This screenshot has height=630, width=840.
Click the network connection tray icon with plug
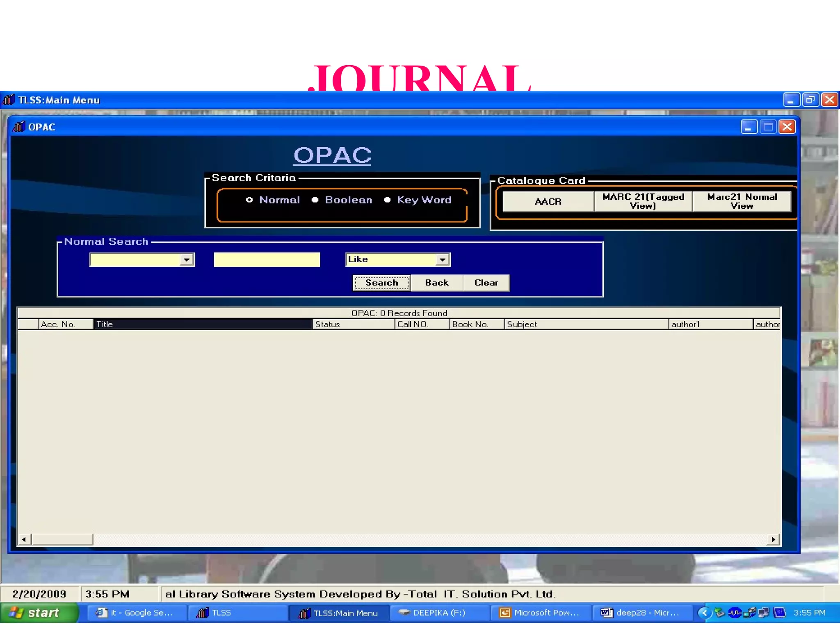tap(750, 613)
